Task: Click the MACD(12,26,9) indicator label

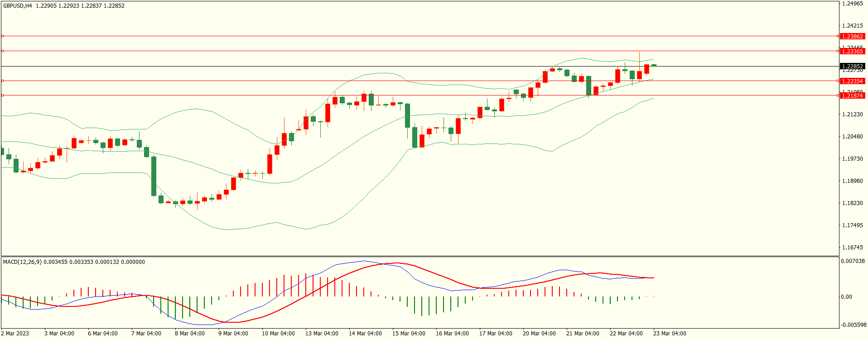Action: [x=23, y=262]
